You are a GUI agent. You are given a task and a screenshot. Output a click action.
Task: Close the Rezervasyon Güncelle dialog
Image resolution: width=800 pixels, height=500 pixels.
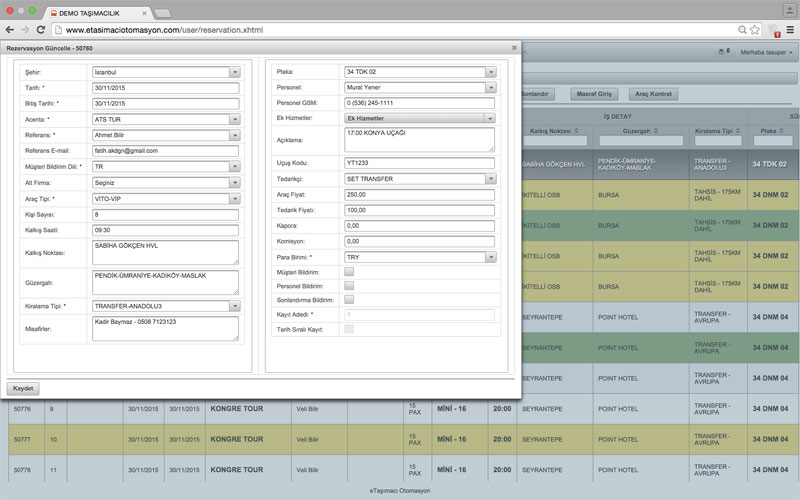point(514,48)
